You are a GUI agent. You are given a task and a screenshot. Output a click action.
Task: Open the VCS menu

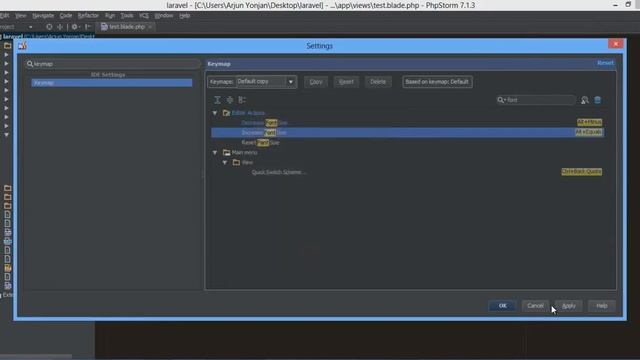[x=144, y=16]
